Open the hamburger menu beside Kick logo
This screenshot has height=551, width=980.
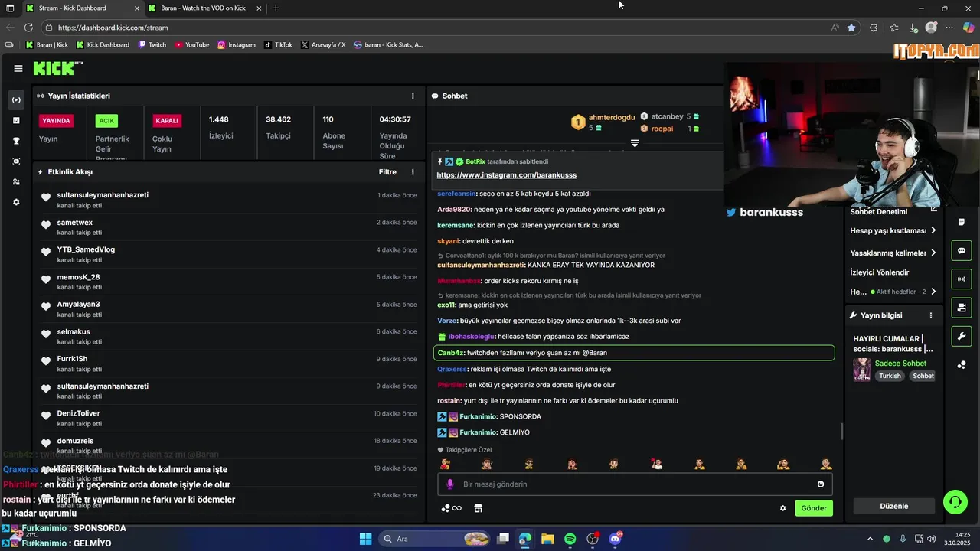click(18, 68)
